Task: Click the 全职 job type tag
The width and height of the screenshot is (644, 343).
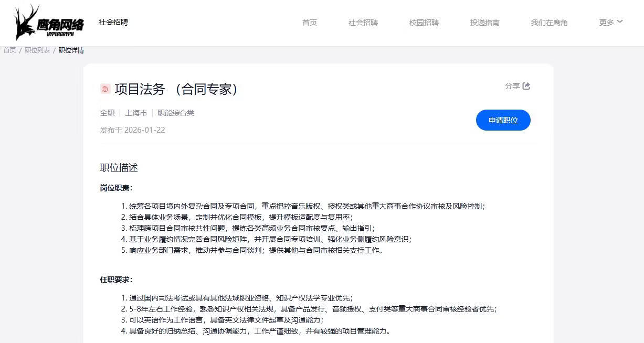Action: point(107,113)
